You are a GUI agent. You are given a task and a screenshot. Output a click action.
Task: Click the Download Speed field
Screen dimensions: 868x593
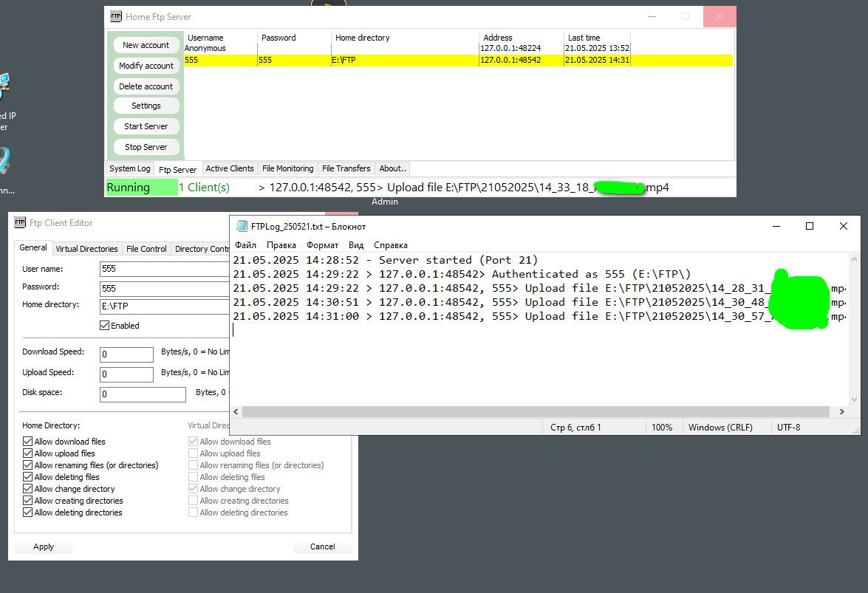point(126,354)
